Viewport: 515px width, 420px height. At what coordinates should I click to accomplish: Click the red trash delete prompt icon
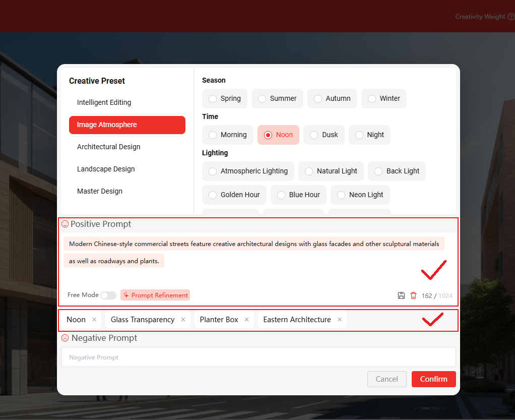[x=414, y=295]
